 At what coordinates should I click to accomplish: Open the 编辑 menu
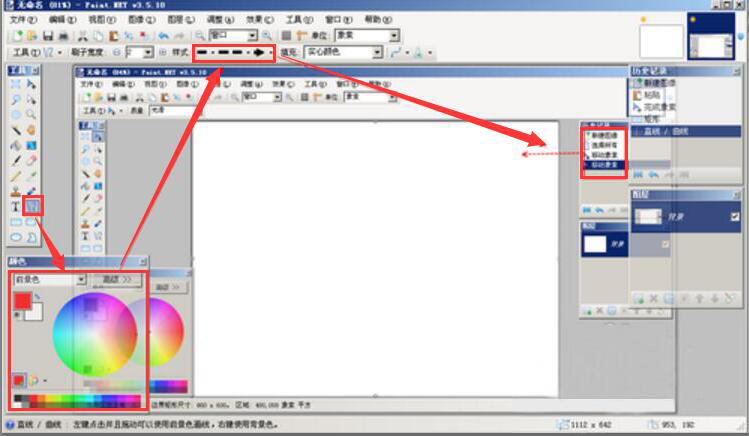pyautogui.click(x=62, y=20)
